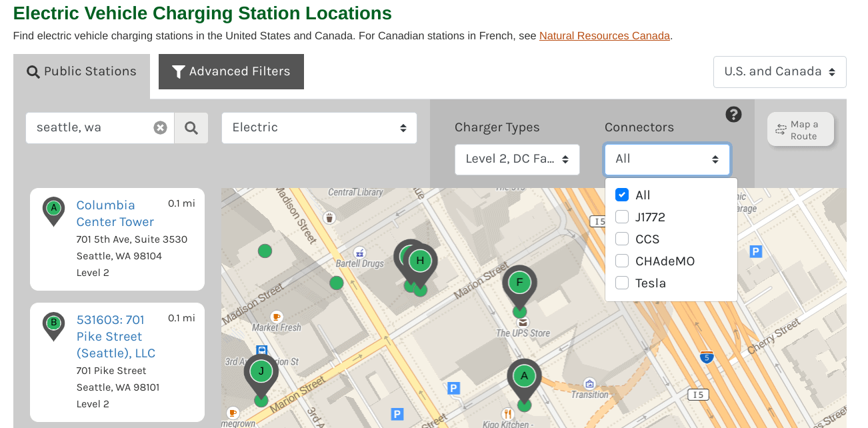The width and height of the screenshot is (868, 428).
Task: Select map marker F
Action: coord(519,283)
